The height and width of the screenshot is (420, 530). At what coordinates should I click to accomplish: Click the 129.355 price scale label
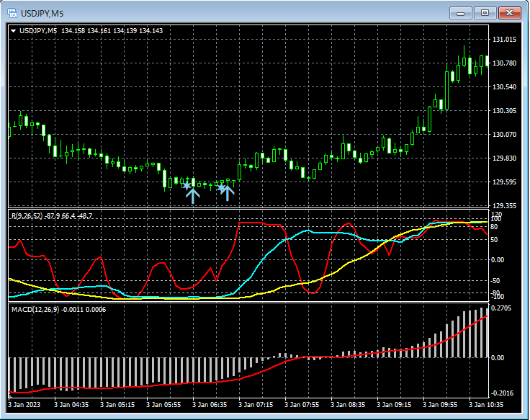click(504, 205)
